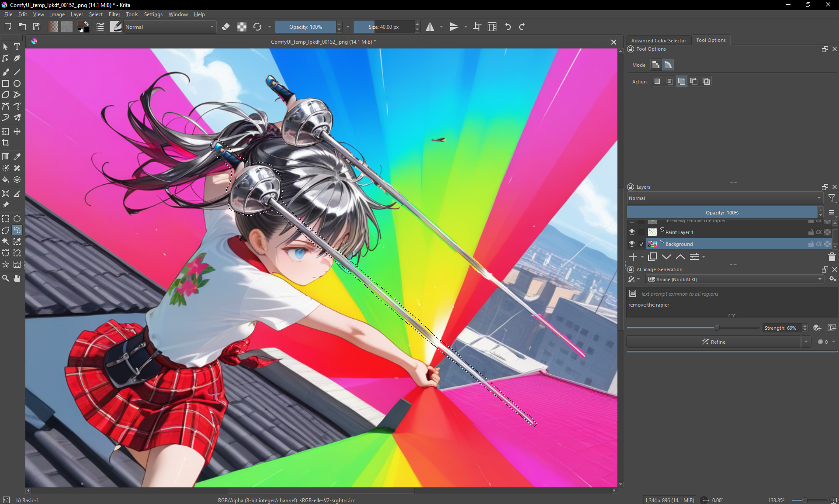The height and width of the screenshot is (504, 839).
Task: Add a prompt region with the T+ button
Action: point(832,328)
